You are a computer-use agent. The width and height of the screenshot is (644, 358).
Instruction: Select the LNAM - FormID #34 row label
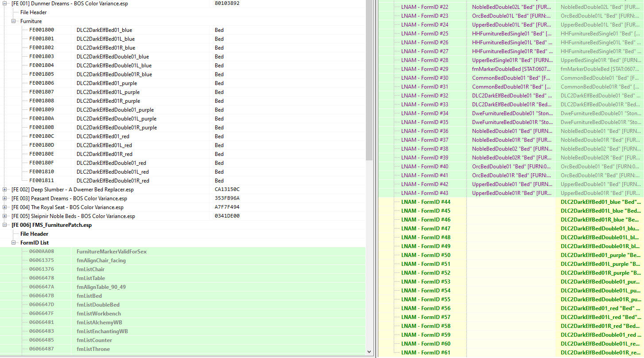coord(425,113)
